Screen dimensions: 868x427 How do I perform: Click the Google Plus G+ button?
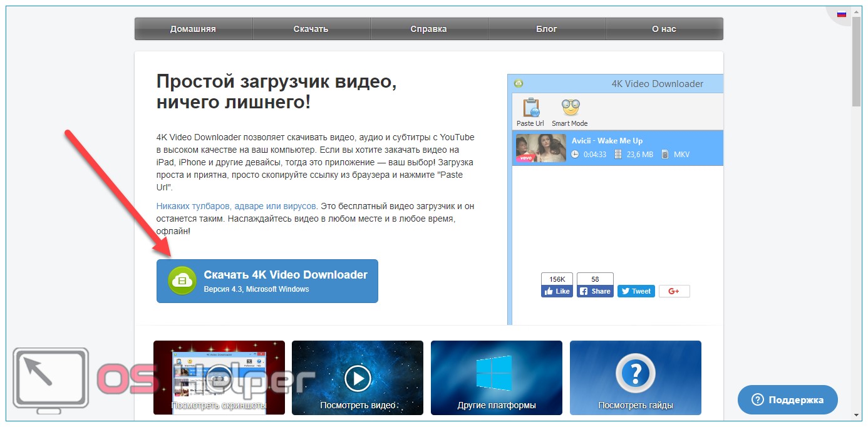click(674, 291)
